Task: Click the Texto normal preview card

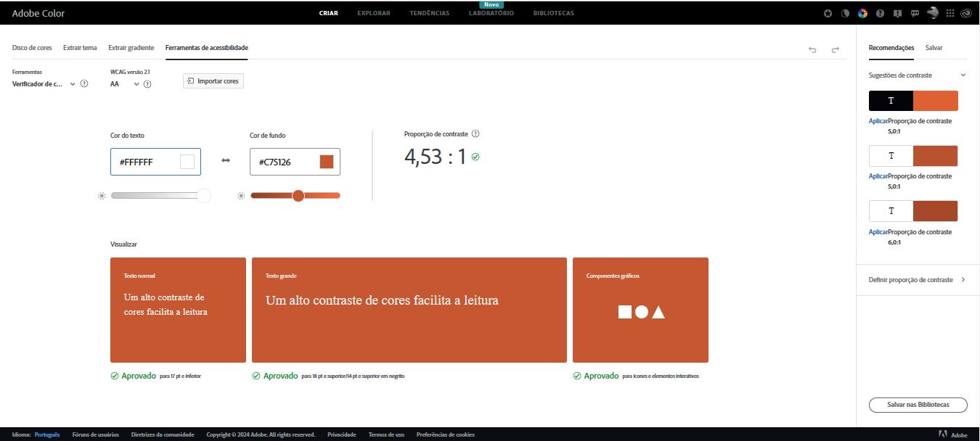Action: (x=178, y=310)
